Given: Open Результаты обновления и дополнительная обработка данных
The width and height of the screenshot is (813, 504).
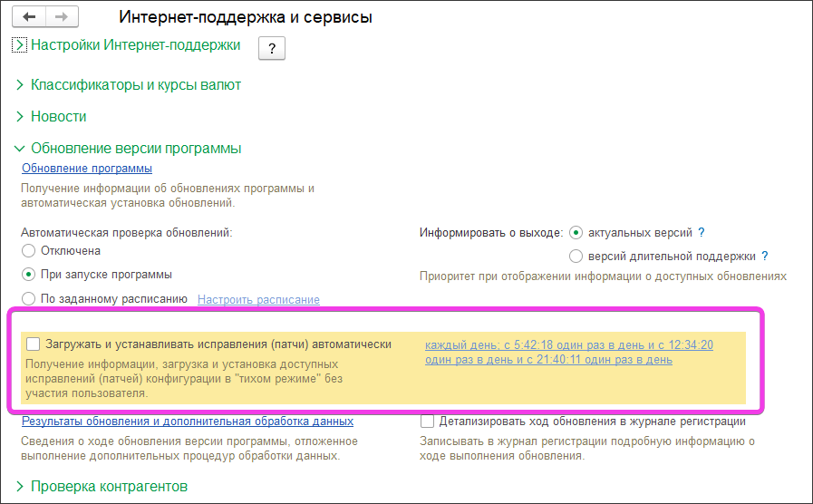Looking at the screenshot, I should [x=188, y=422].
